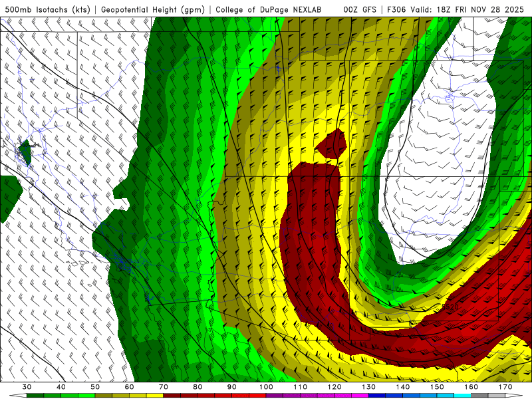Click the legend value "100"

[x=266, y=387]
